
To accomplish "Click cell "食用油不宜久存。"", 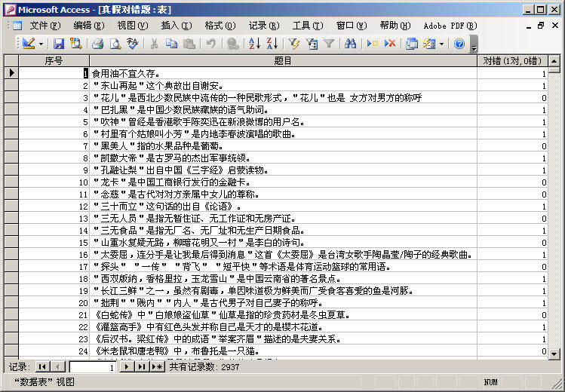I will 283,73.
